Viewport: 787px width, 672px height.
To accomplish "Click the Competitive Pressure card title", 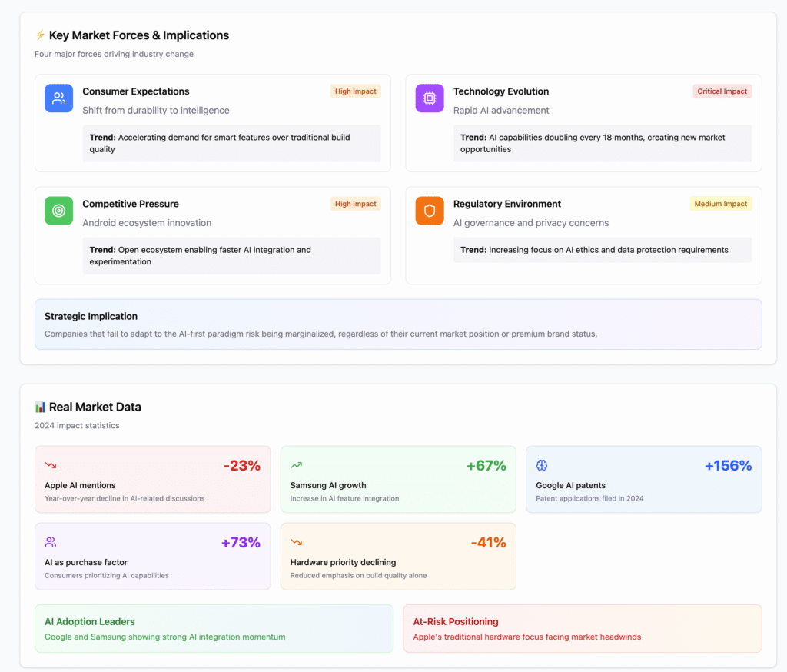I will pyautogui.click(x=131, y=204).
